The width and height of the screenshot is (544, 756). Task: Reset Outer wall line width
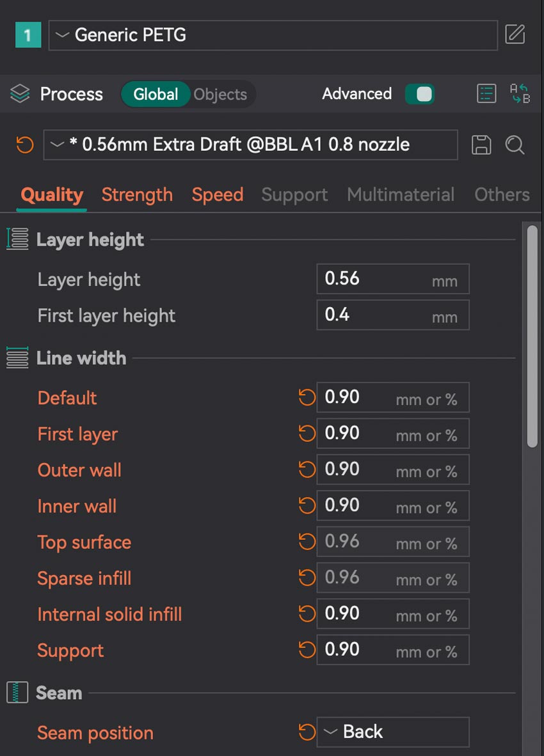(x=307, y=470)
